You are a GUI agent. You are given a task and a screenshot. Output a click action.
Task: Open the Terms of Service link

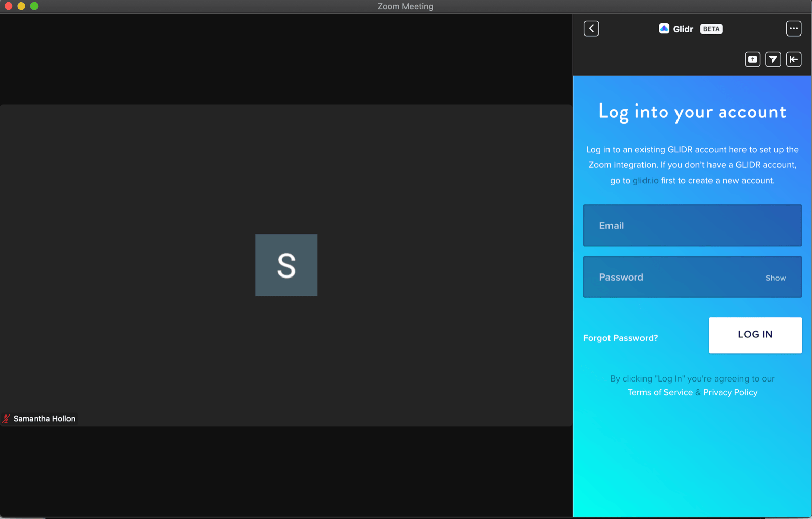point(660,392)
